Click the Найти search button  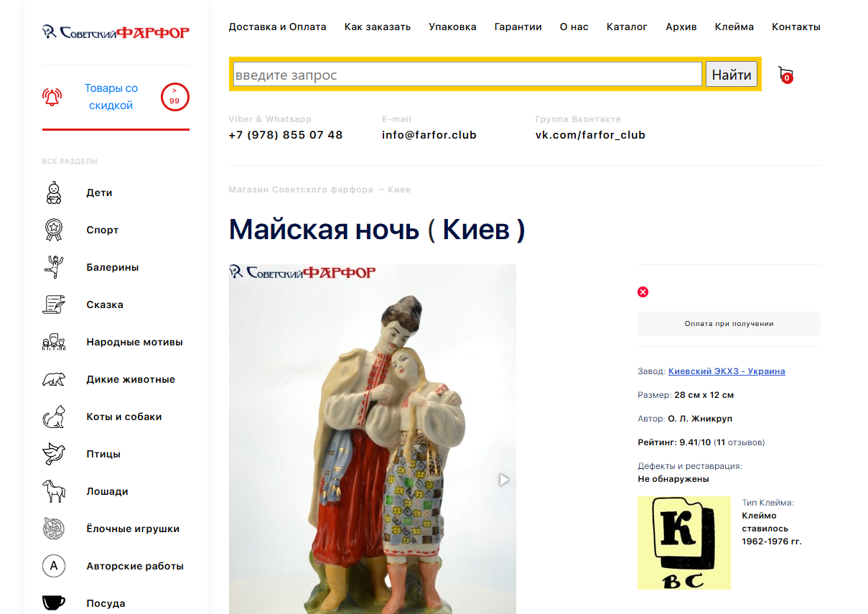732,74
